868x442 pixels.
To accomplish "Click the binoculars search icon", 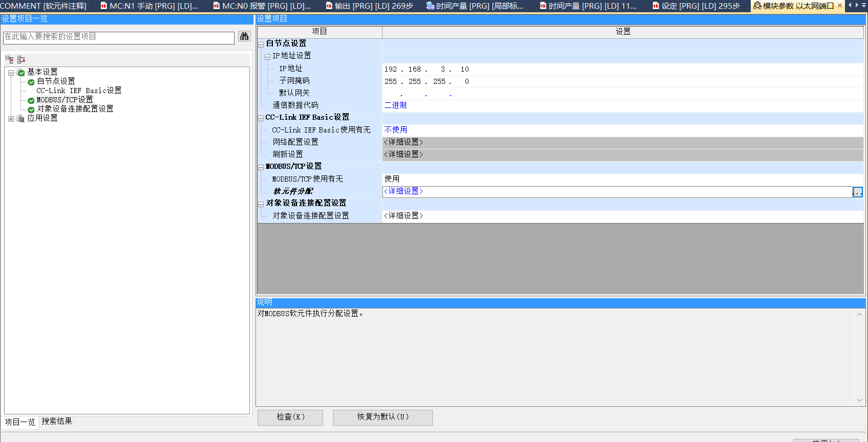I will [x=244, y=37].
